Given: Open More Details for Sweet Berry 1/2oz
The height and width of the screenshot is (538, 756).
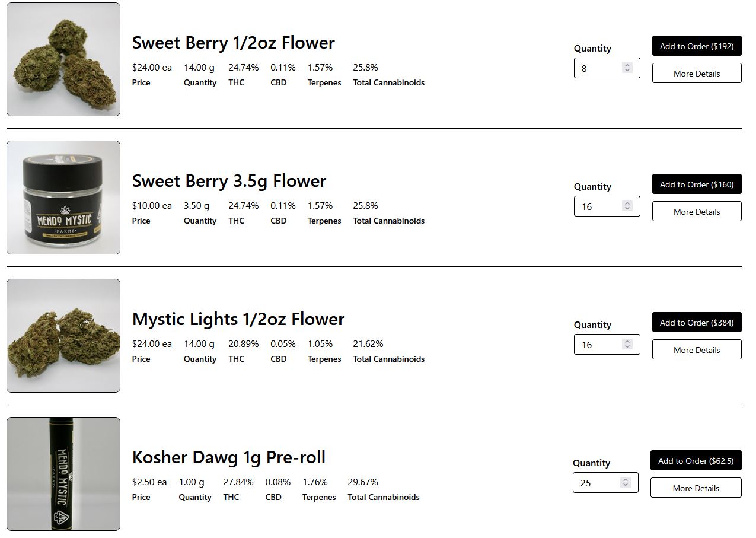Looking at the screenshot, I should (x=696, y=74).
